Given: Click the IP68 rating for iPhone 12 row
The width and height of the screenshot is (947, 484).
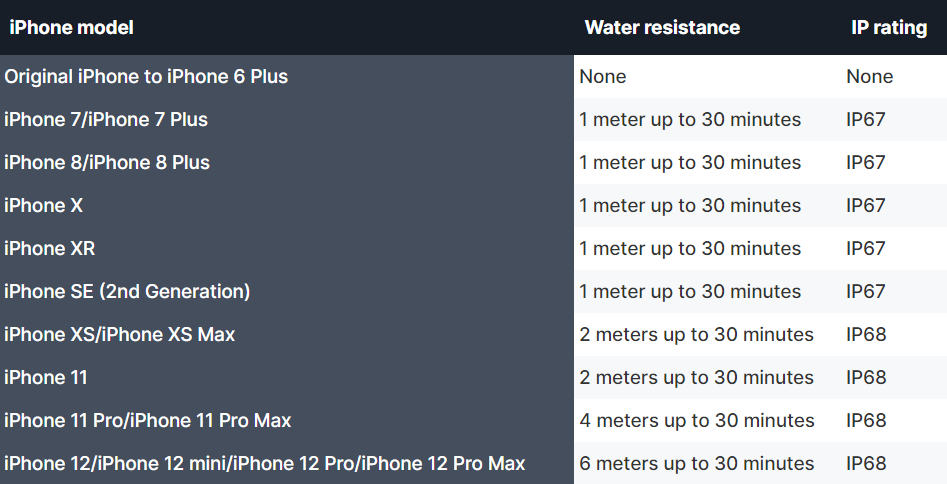Looking at the screenshot, I should point(866,464).
